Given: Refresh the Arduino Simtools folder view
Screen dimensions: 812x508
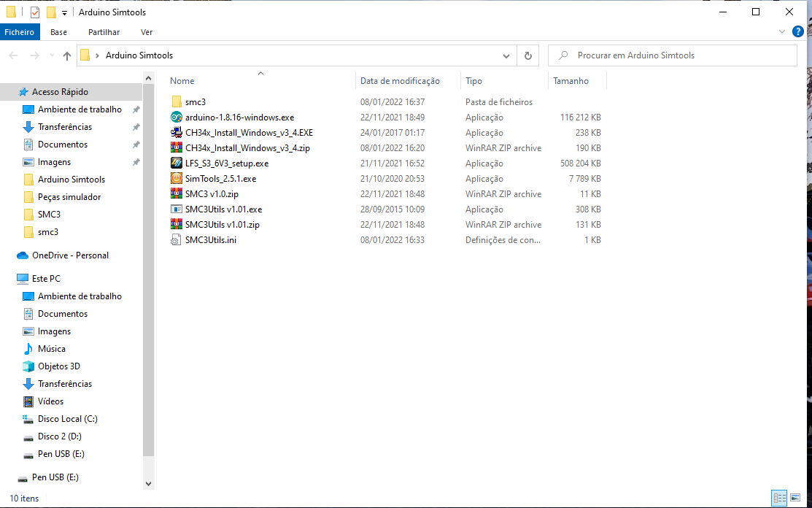Looking at the screenshot, I should click(527, 55).
